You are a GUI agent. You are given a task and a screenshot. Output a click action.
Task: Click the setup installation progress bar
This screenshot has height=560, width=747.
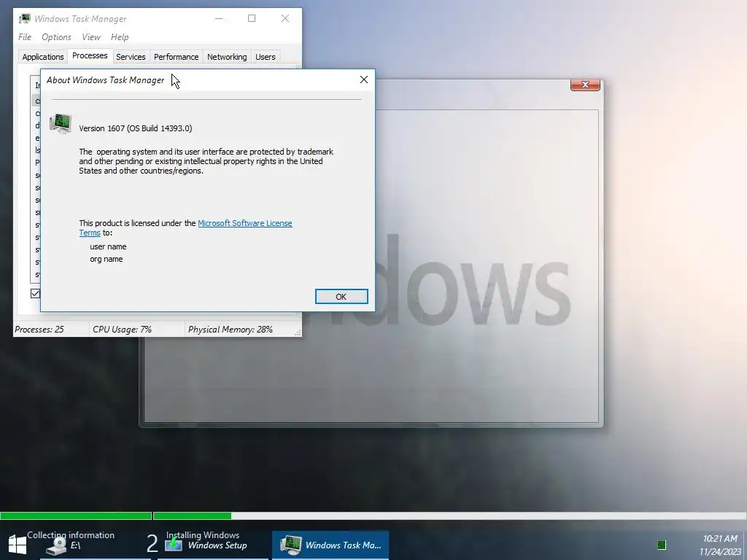point(373,516)
